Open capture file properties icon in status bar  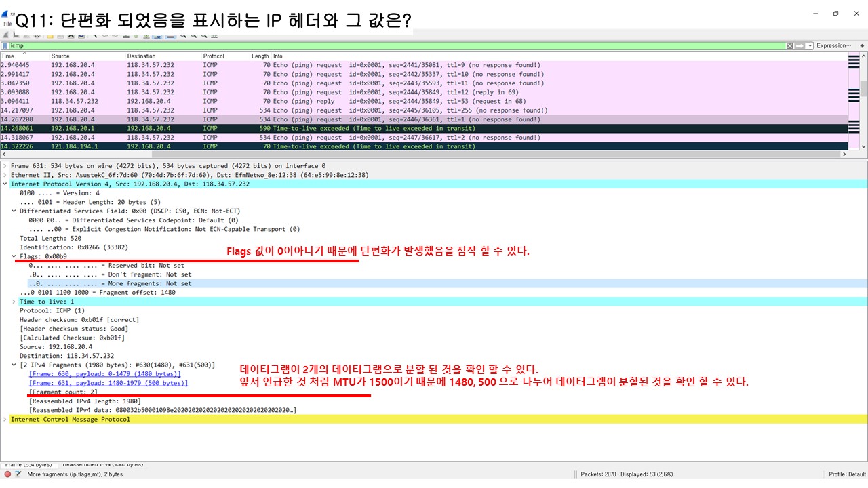pos(18,474)
